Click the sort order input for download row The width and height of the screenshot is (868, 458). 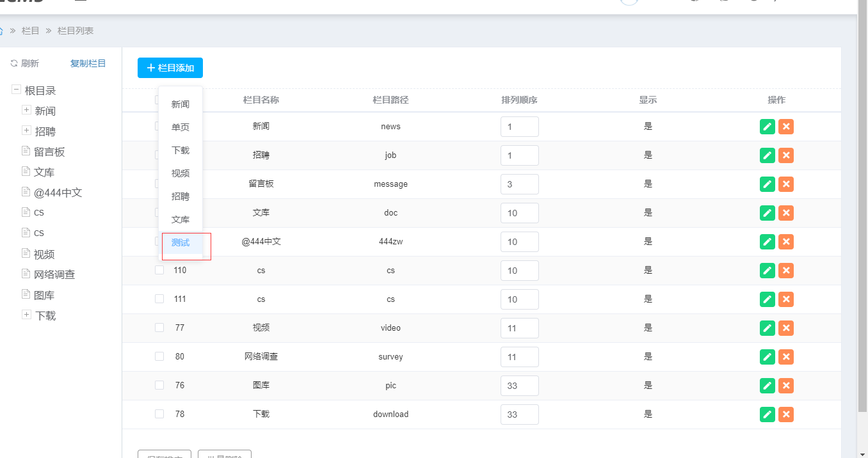pos(520,415)
